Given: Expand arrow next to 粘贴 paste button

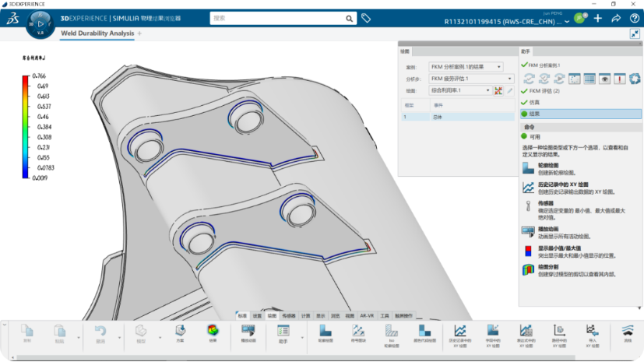Looking at the screenshot, I should point(79,338).
